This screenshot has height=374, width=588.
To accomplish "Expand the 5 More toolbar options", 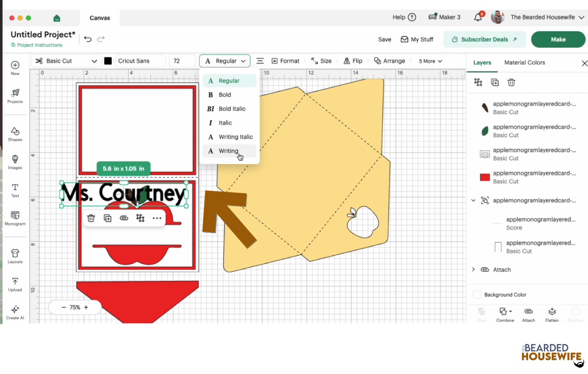I will click(430, 61).
